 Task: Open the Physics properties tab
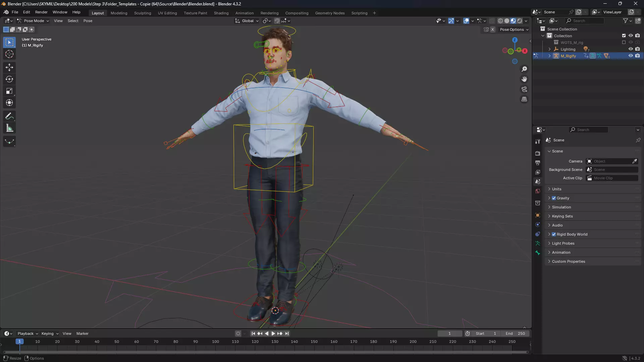[538, 225]
